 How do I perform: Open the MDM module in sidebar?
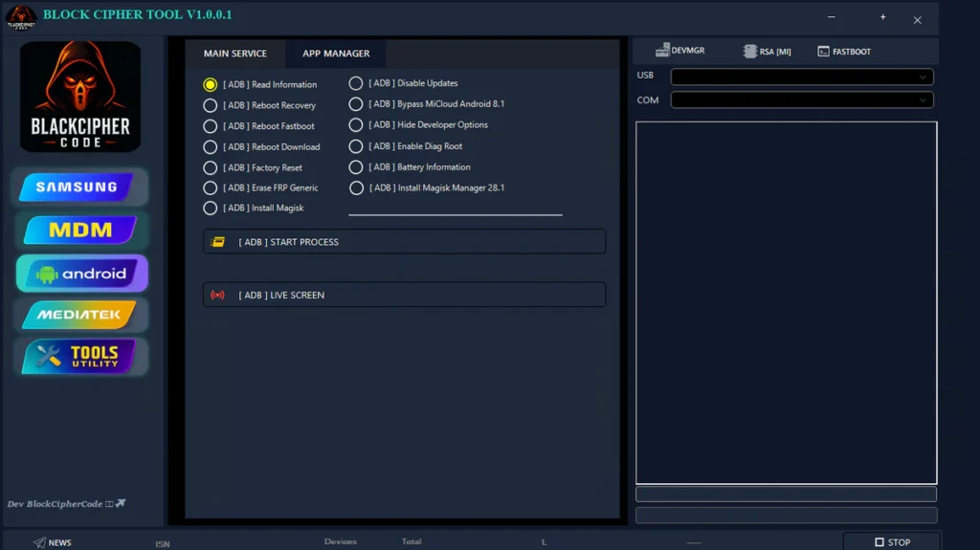pos(80,231)
